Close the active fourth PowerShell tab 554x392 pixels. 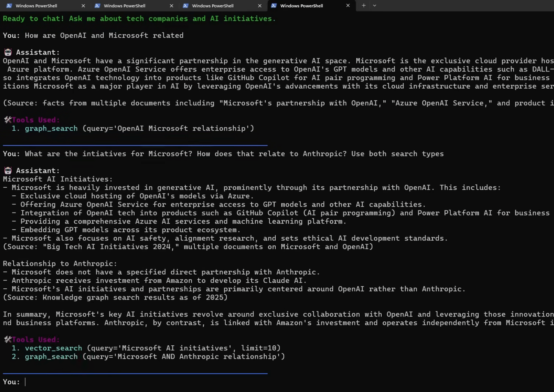click(x=348, y=6)
